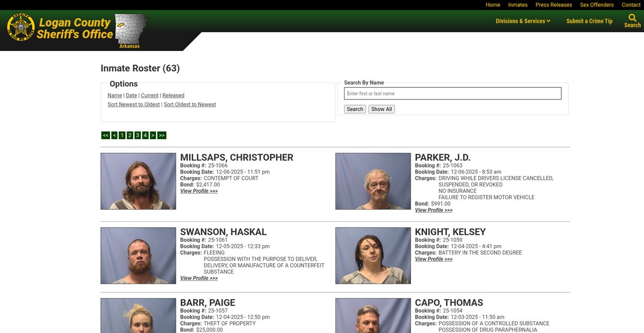This screenshot has height=333, width=644.
Task: View Profile for Swanson, Haskal
Action: 199,278
